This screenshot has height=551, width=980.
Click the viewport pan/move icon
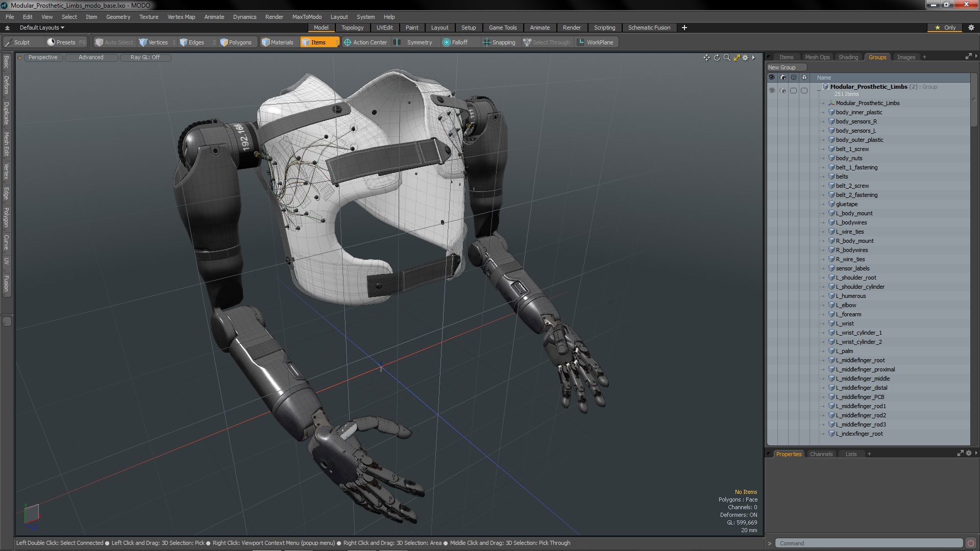[706, 58]
